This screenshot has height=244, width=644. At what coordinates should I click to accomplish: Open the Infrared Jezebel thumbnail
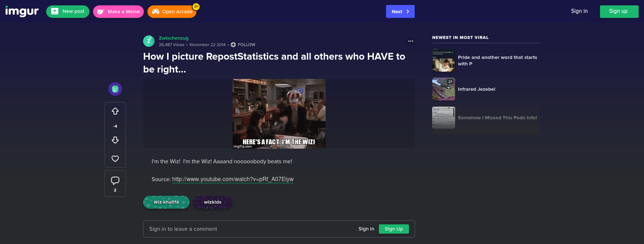coord(444,89)
